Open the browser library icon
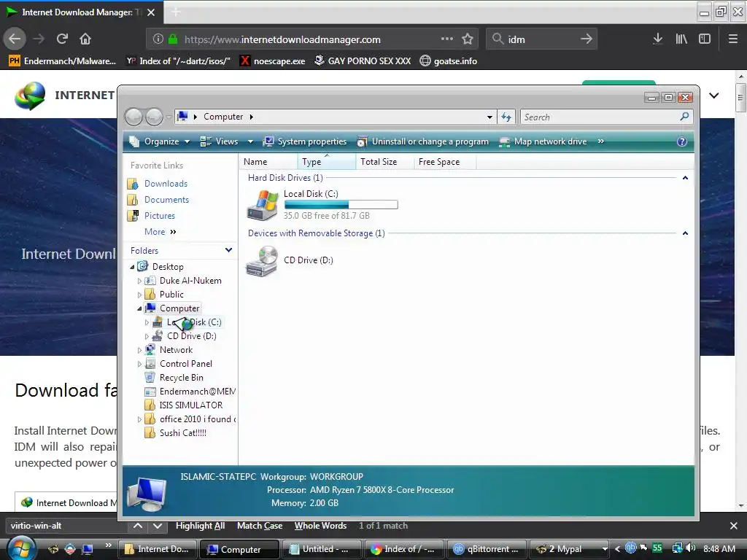 (x=681, y=39)
